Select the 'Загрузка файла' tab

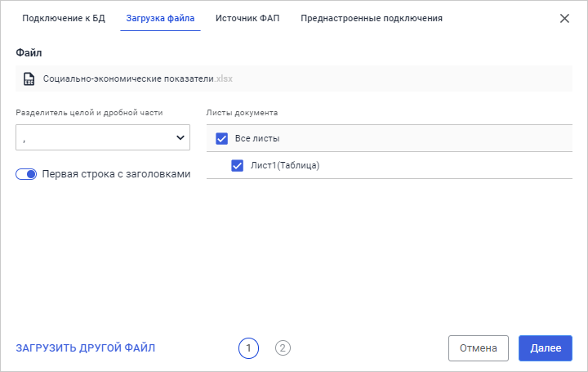pos(160,18)
